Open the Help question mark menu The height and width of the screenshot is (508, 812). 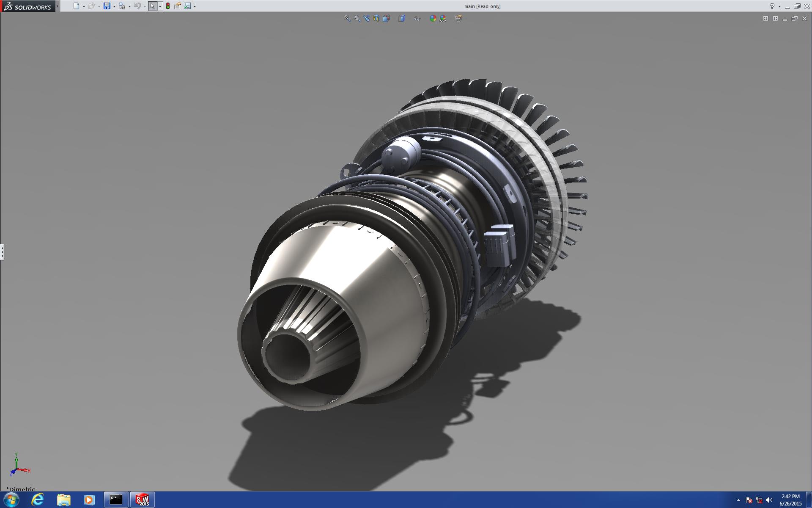click(x=772, y=6)
